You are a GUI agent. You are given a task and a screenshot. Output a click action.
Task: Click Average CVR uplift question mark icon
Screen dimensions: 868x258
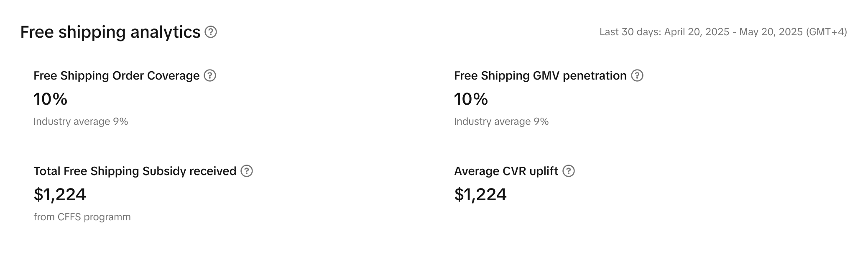[x=569, y=171]
